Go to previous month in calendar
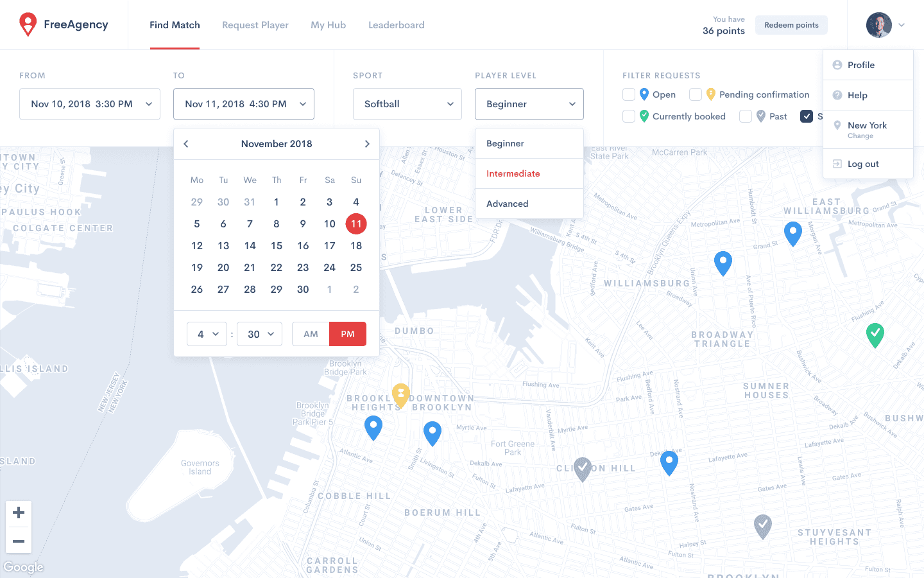Viewport: 924px width, 578px height. point(186,144)
